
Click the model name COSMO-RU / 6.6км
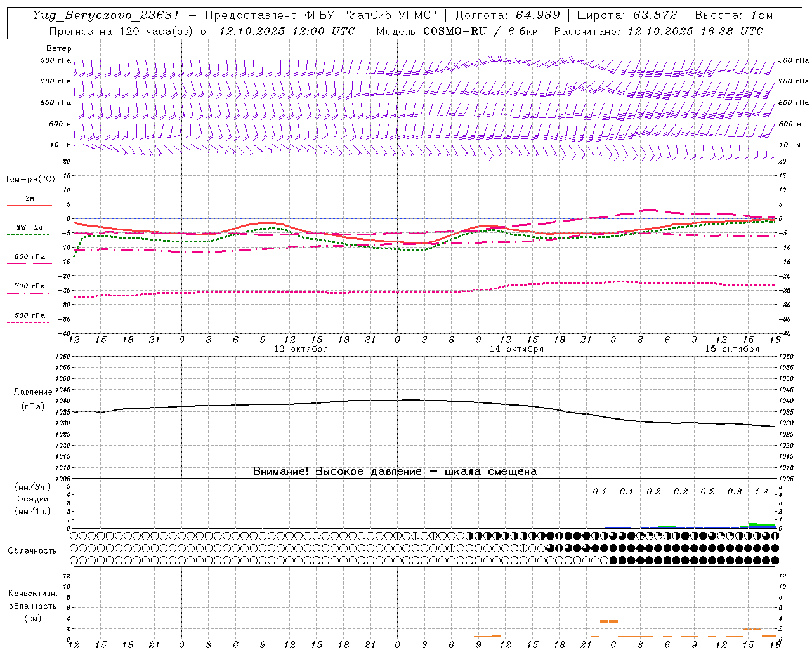click(x=480, y=31)
